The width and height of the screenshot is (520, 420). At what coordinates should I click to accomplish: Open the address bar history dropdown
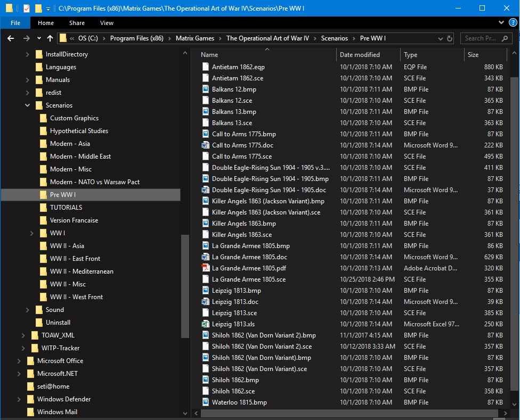(x=440, y=38)
